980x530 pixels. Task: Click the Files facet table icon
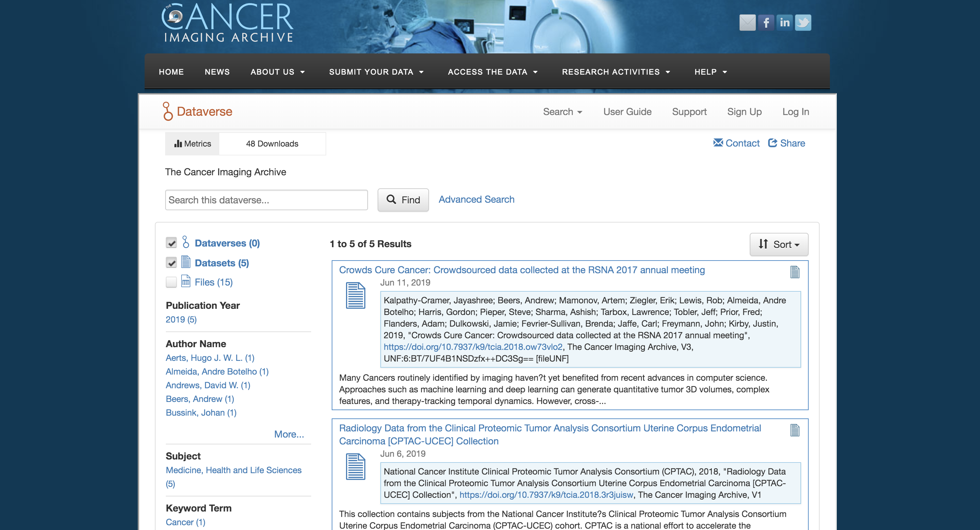pos(186,281)
